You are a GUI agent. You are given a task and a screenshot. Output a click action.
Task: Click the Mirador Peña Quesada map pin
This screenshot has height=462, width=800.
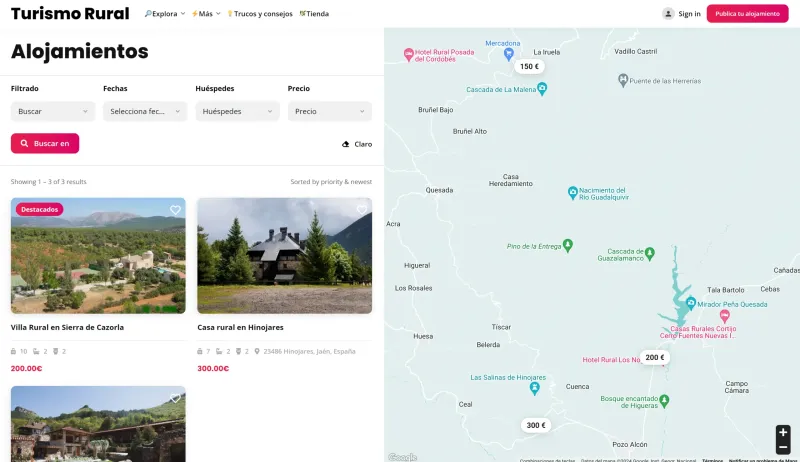tap(690, 303)
